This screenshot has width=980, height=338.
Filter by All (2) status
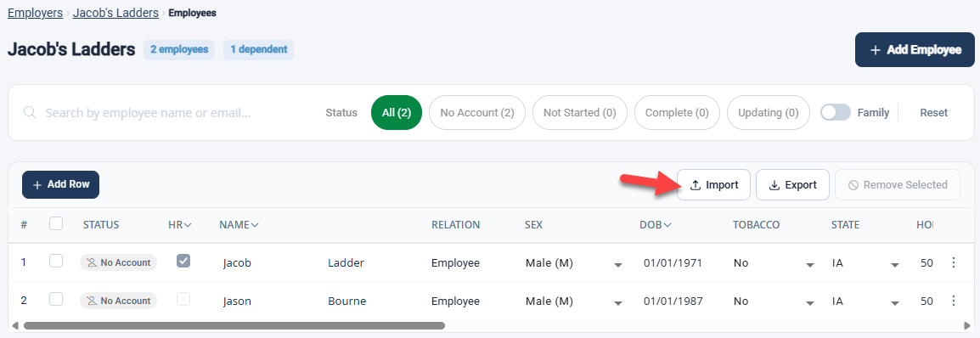397,112
